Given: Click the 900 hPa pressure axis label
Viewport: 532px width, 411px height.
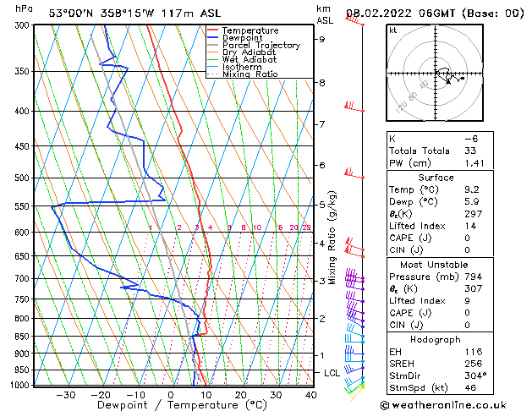Looking at the screenshot, I should [24, 353].
